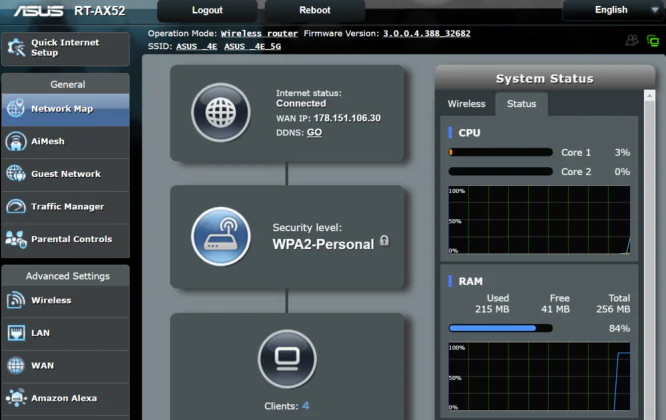Click the firmware version 3.0.0.4.388_32682 link

tap(427, 34)
